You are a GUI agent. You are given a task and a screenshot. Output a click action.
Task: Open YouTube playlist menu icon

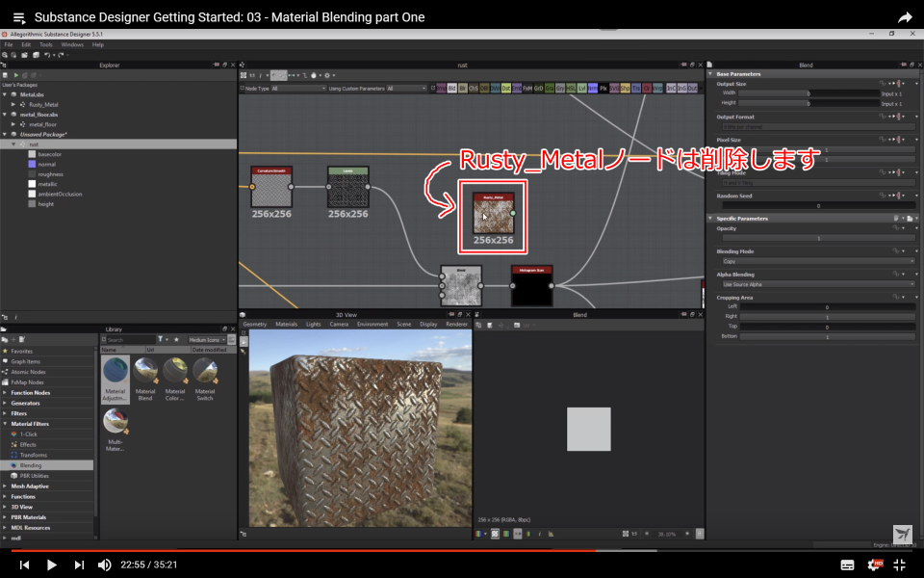coord(19,17)
